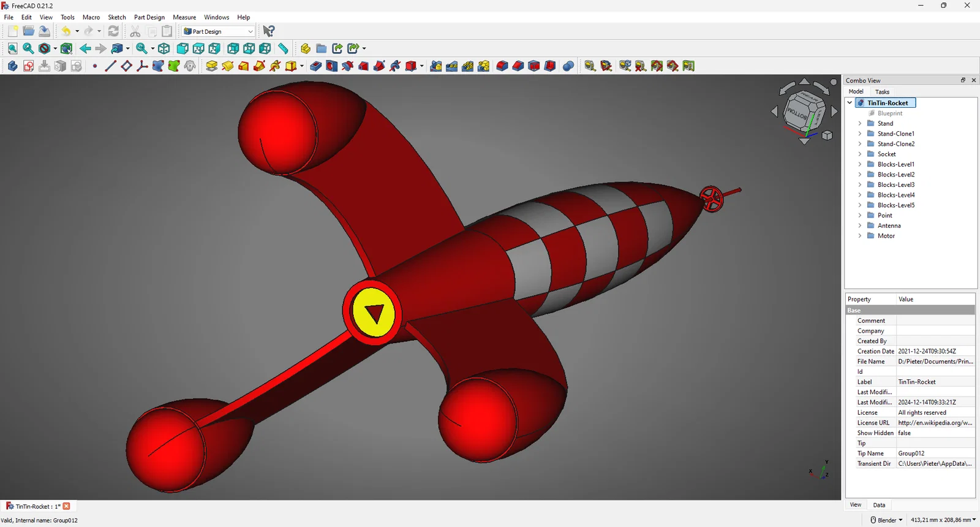980x527 pixels.
Task: Switch to the Tasks tab
Action: 882,92
